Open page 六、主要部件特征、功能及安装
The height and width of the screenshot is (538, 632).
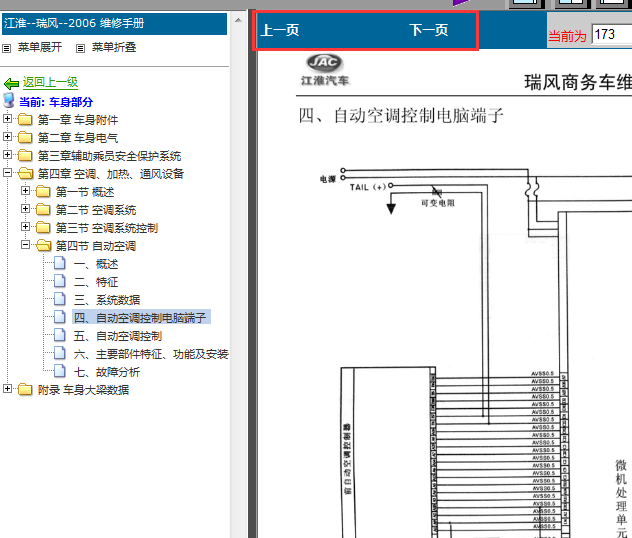click(151, 354)
